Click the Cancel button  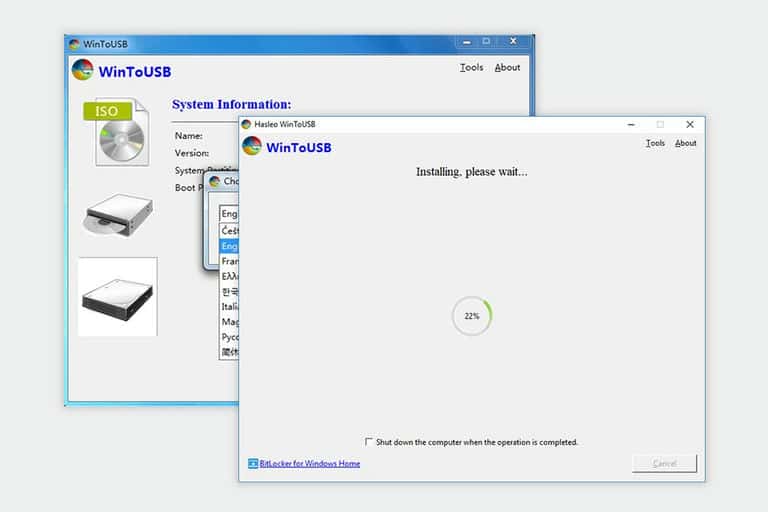click(664, 463)
